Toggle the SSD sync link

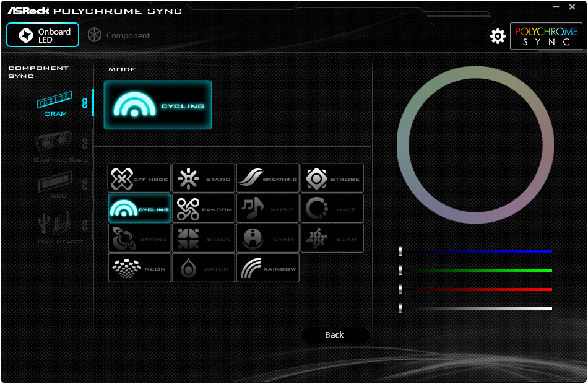[85, 185]
